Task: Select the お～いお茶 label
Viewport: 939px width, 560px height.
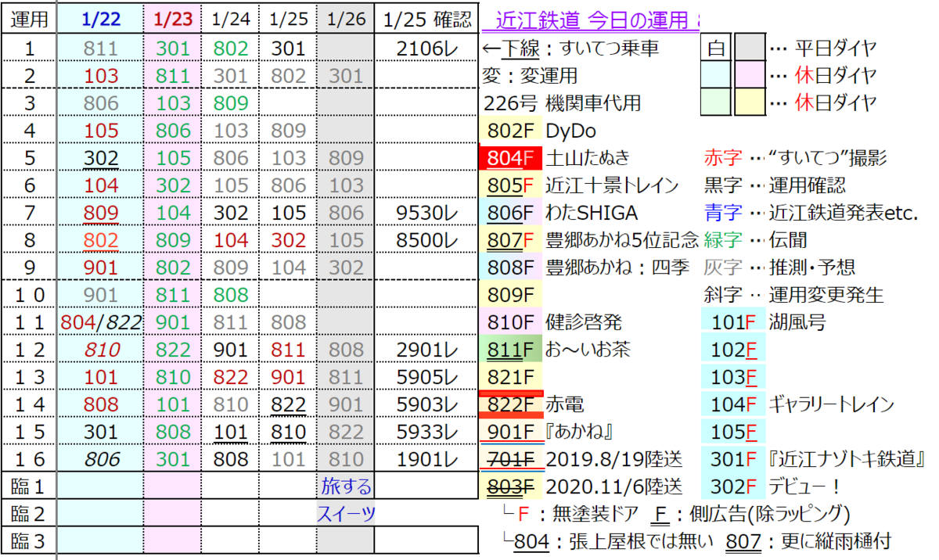Action: pos(588,350)
